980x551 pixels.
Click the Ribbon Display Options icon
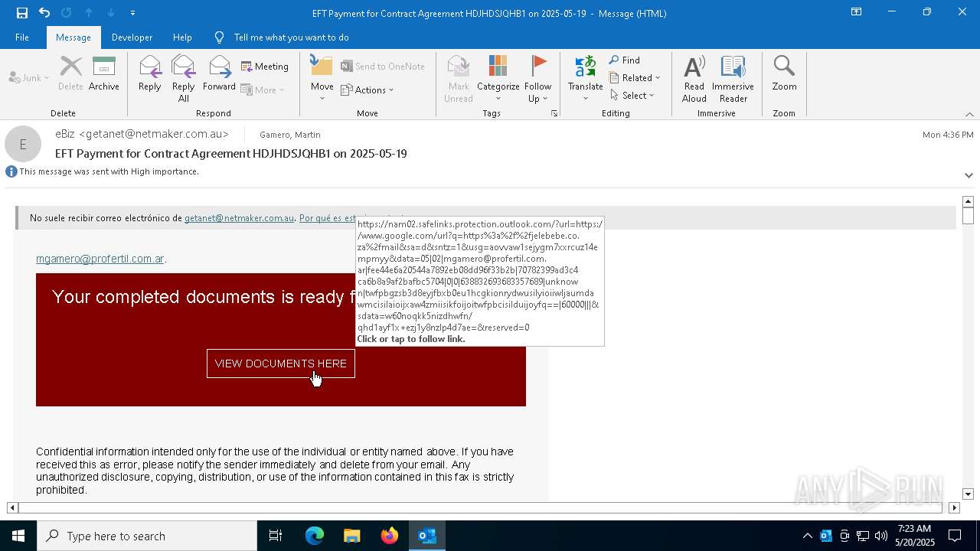856,12
